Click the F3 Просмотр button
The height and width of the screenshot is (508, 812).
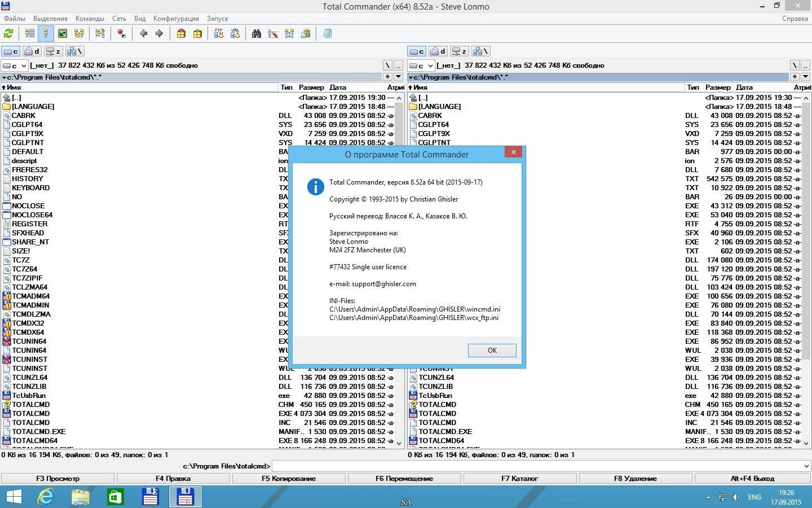[58, 479]
